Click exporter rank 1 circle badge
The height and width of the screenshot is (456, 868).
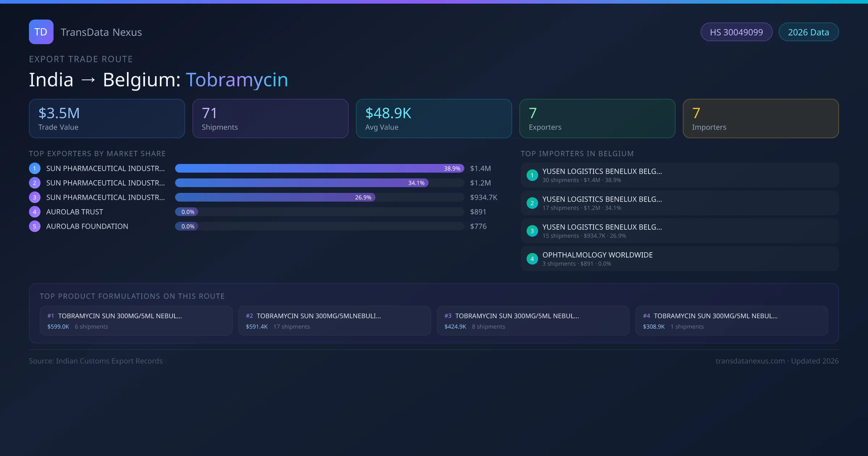[x=34, y=168]
